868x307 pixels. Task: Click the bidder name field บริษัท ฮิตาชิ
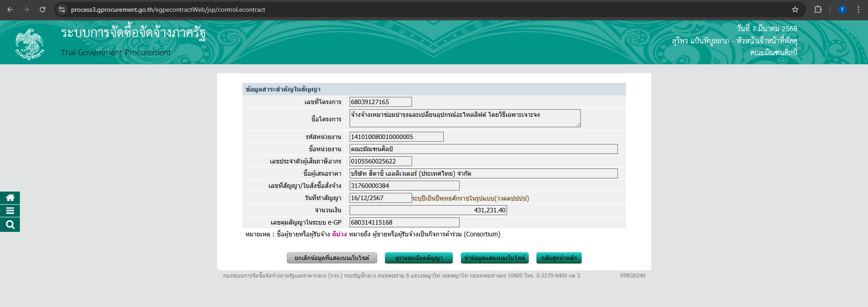point(484,173)
